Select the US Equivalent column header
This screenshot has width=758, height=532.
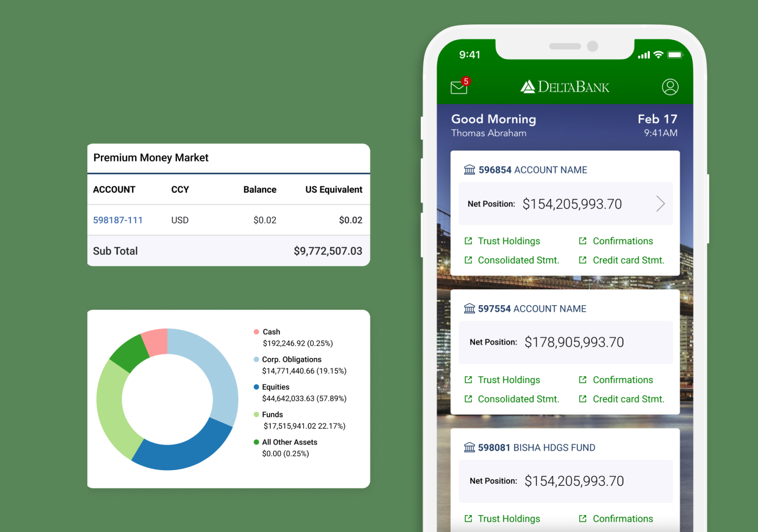[x=334, y=189]
